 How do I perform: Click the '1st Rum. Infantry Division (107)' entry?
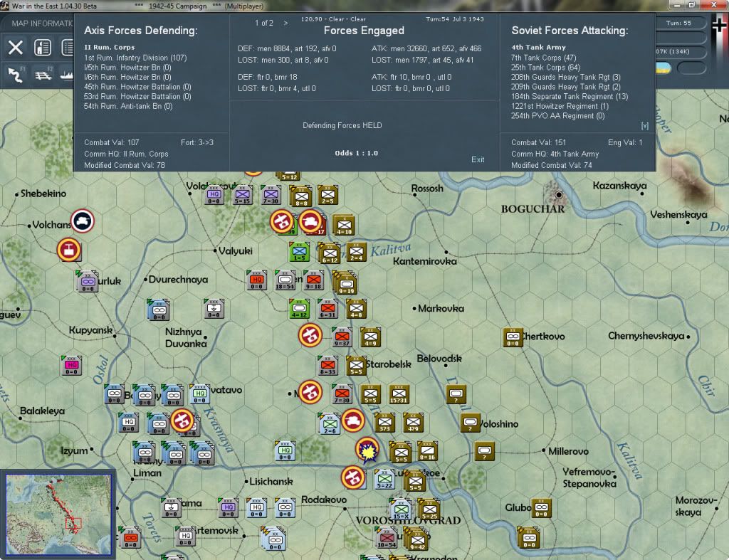[x=135, y=58]
